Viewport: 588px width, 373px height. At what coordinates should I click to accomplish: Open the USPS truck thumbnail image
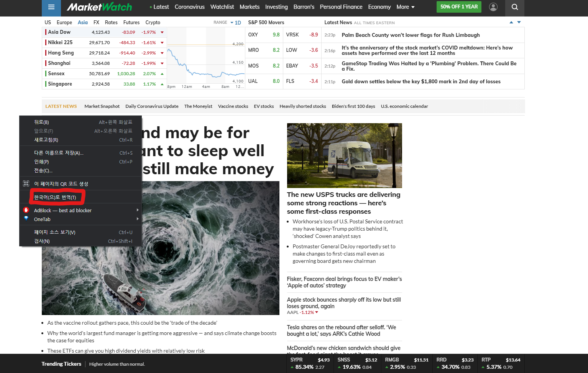344,155
